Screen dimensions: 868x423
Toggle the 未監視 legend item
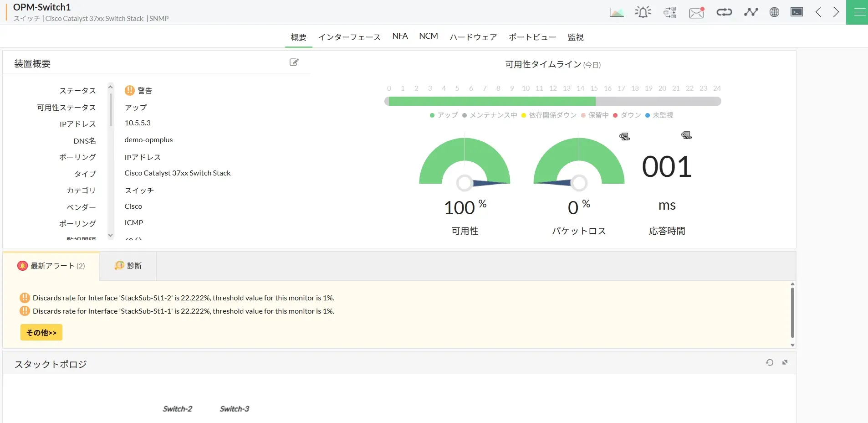(x=659, y=115)
